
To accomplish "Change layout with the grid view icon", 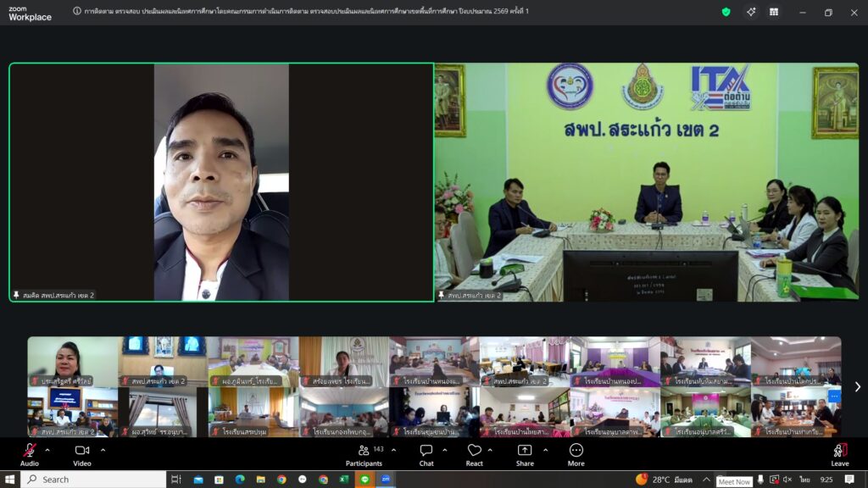I will [x=774, y=12].
